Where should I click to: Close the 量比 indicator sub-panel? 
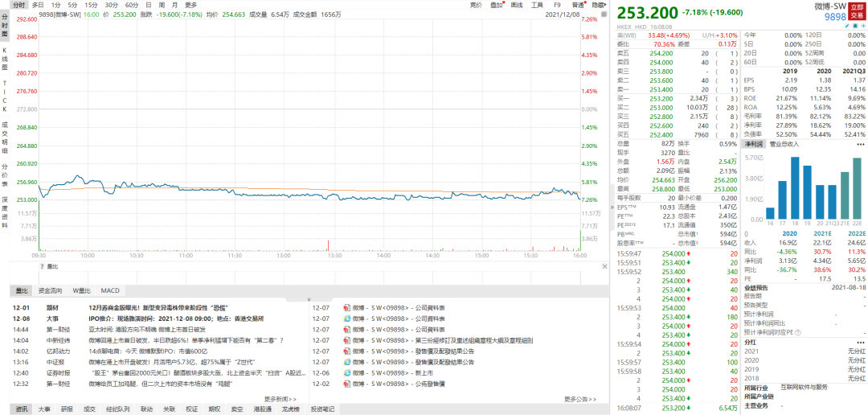pyautogui.click(x=604, y=266)
